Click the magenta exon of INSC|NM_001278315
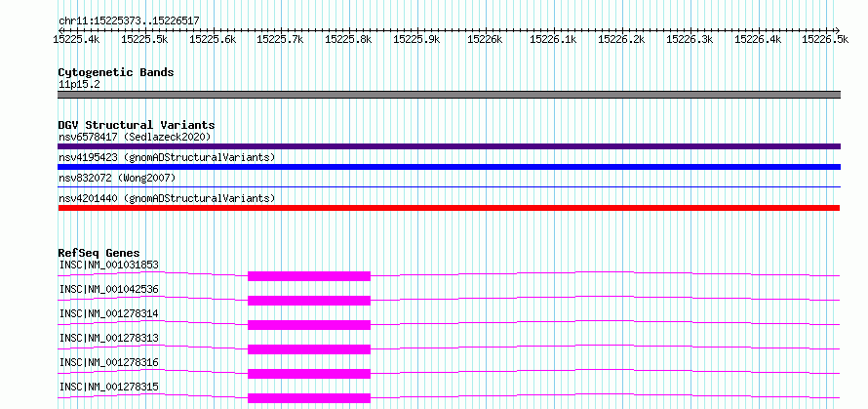Screen dimensions: 868x409 [309, 398]
